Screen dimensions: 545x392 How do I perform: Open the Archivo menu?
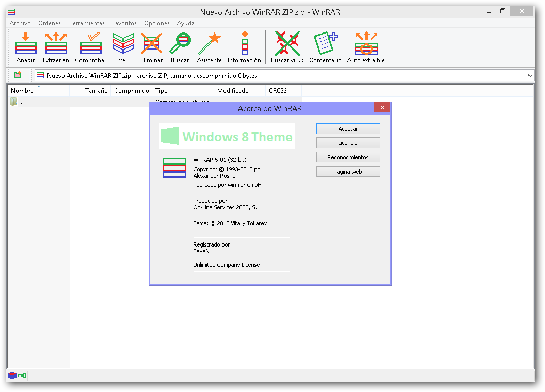coord(20,23)
